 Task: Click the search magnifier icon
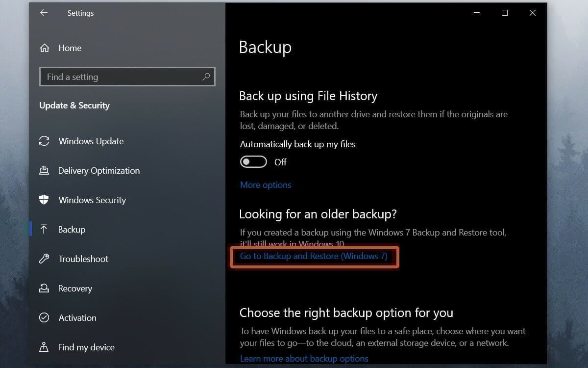[x=206, y=77]
